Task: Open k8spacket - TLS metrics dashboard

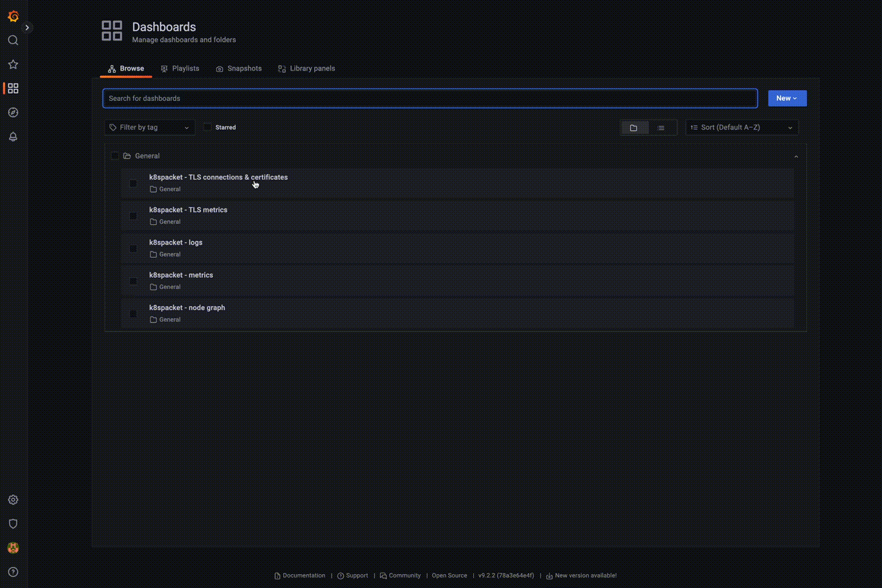Action: tap(188, 210)
